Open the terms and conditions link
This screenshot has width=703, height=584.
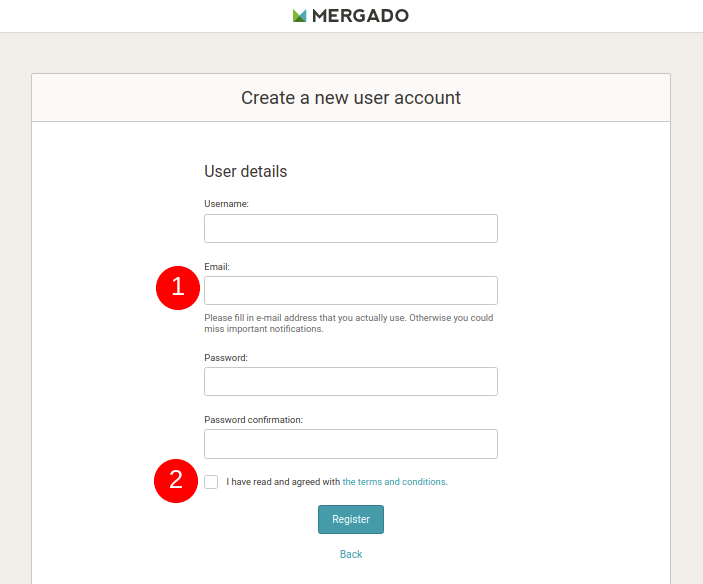(x=394, y=482)
